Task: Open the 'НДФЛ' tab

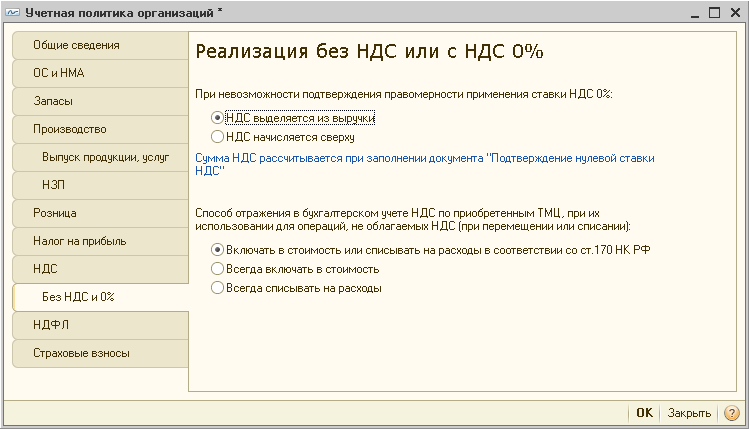Action: [x=100, y=325]
